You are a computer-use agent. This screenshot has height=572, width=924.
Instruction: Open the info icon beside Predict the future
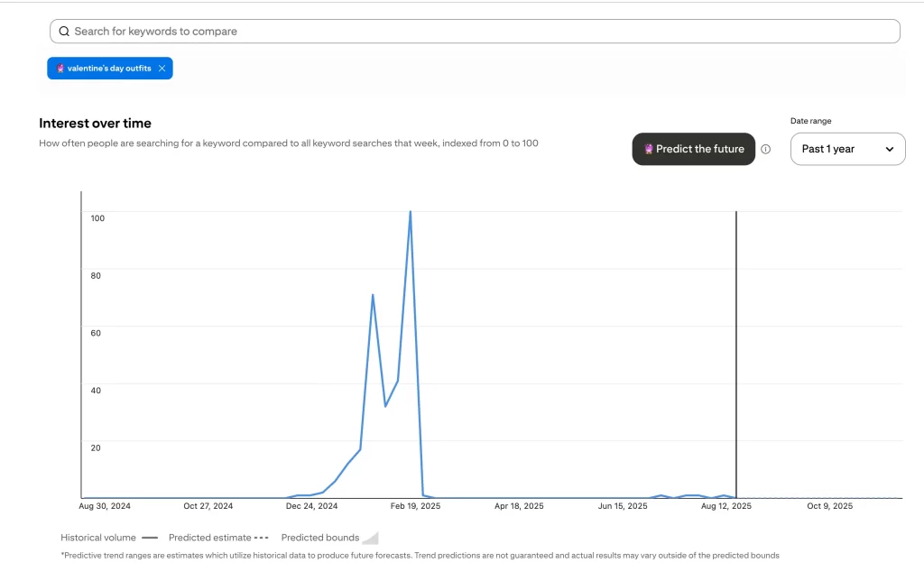tap(765, 149)
